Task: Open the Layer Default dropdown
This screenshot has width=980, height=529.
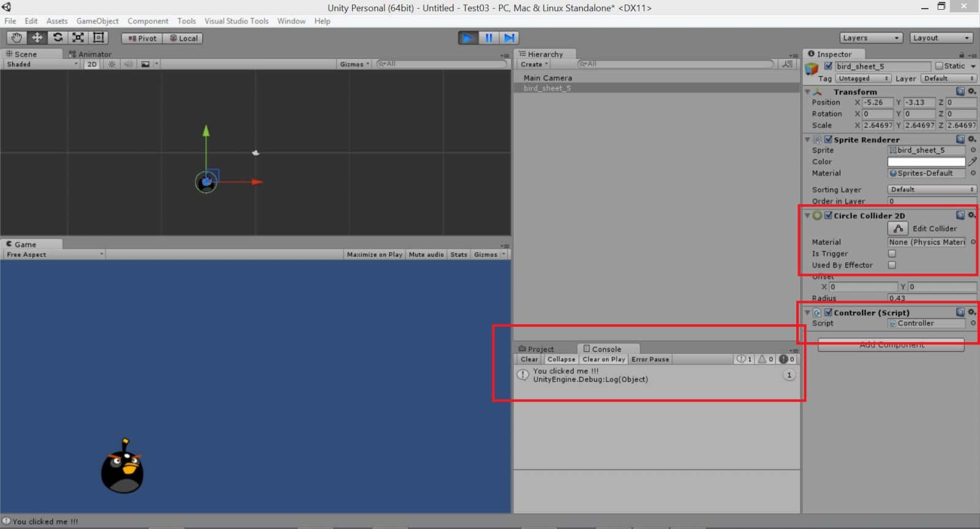Action: click(x=948, y=78)
